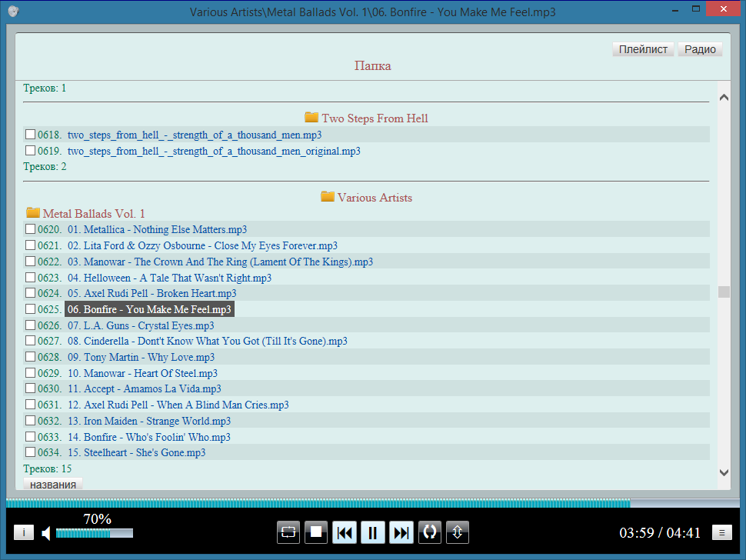
Task: Play Cinderella - Dont't Know What You Got
Action: click(208, 341)
